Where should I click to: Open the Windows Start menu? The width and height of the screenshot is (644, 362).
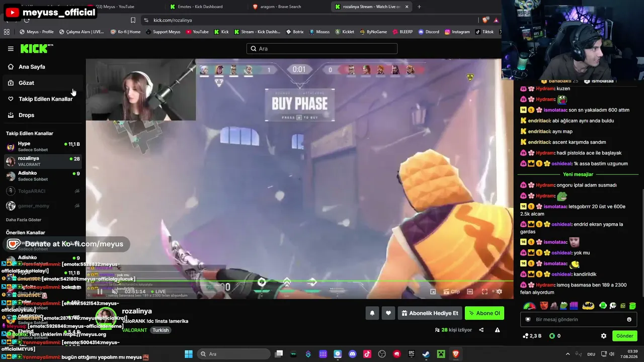(x=188, y=354)
